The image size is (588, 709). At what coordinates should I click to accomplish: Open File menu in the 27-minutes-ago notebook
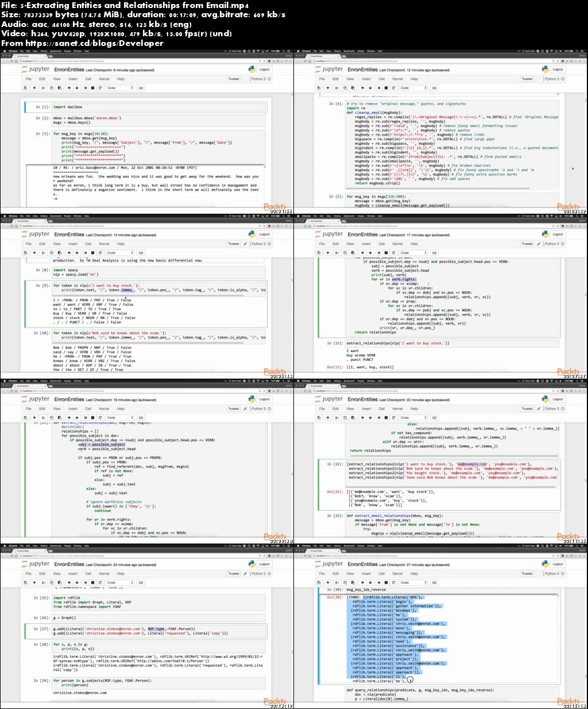click(x=322, y=573)
